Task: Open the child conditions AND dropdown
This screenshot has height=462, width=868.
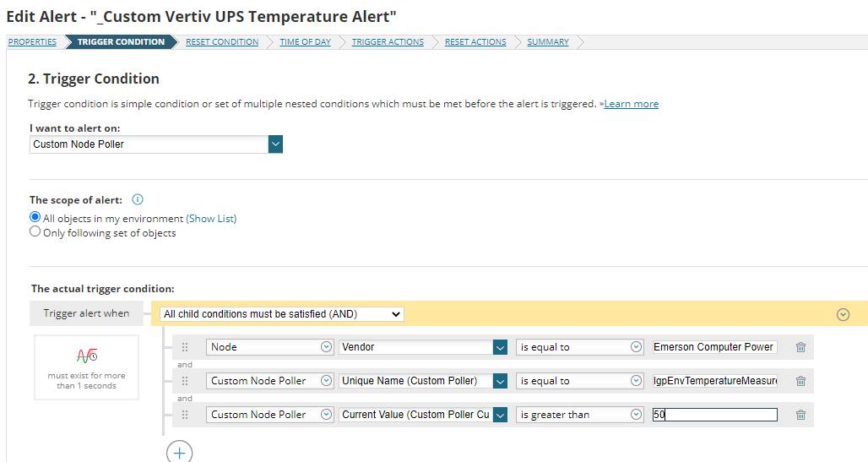Action: (282, 314)
